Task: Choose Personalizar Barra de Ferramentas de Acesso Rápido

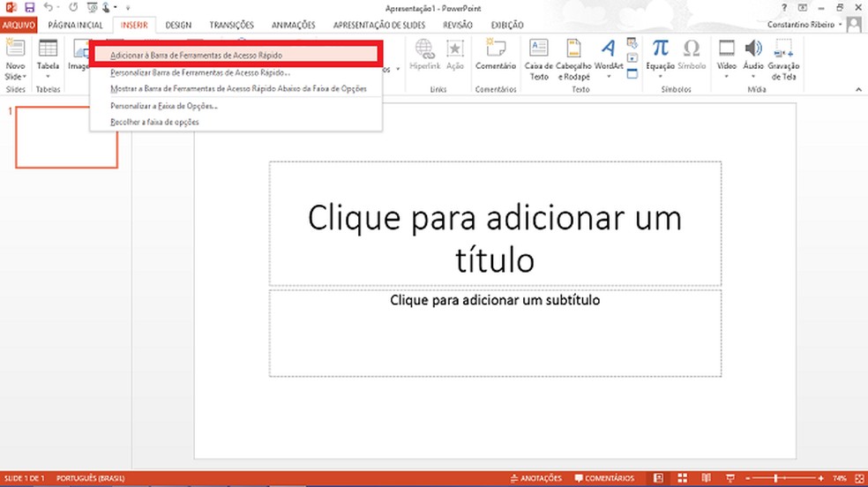Action: pos(236,72)
